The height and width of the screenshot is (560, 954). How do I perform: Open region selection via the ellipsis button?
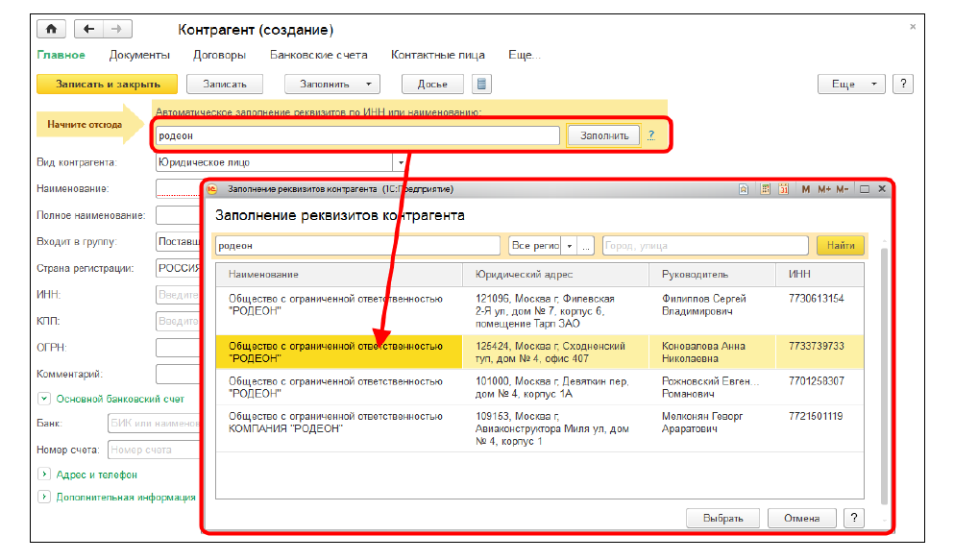[x=585, y=246]
